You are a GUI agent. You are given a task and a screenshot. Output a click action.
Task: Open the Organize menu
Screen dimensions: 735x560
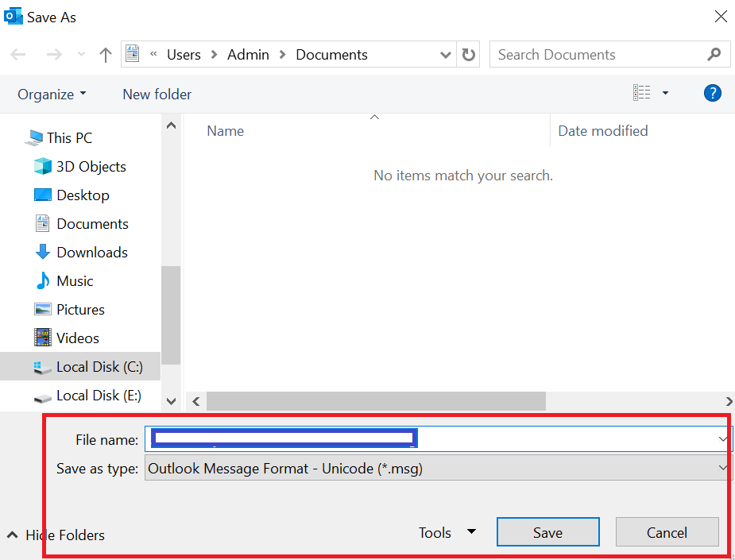(x=51, y=94)
